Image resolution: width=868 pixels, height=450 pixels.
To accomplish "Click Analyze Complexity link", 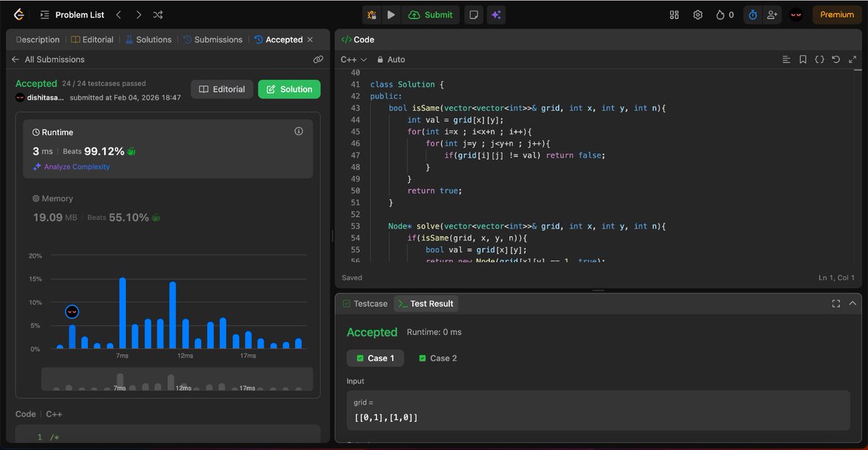I will pos(71,166).
